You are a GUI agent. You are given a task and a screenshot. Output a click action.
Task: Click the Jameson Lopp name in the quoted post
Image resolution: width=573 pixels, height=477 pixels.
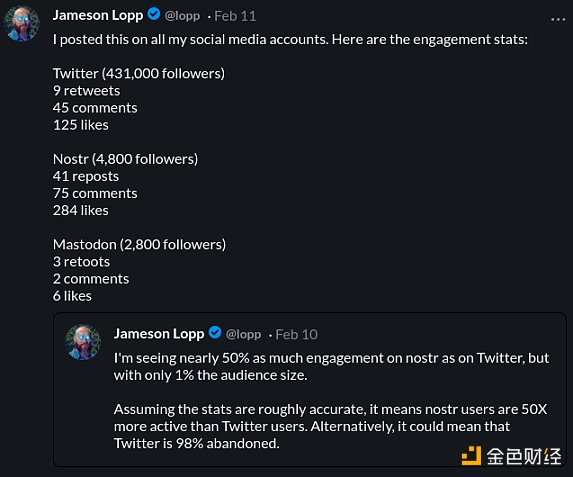click(159, 334)
